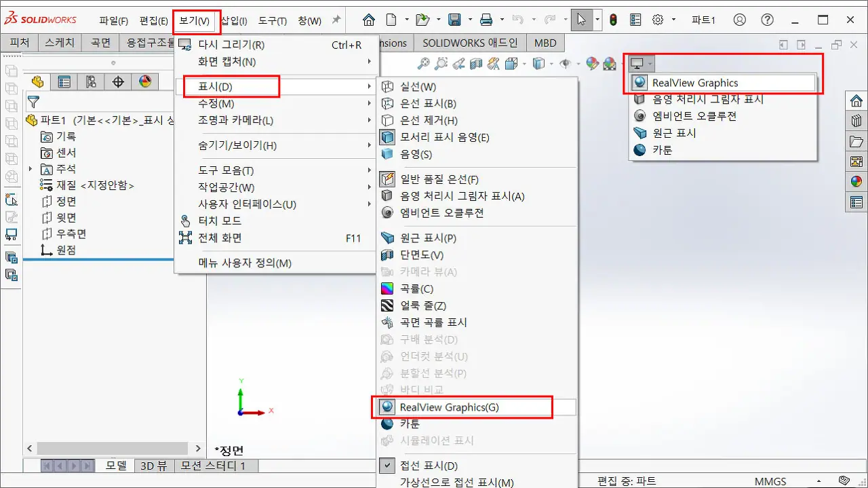The width and height of the screenshot is (868, 488).
Task: Click the pin icon next to the menu bar
Action: click(336, 20)
